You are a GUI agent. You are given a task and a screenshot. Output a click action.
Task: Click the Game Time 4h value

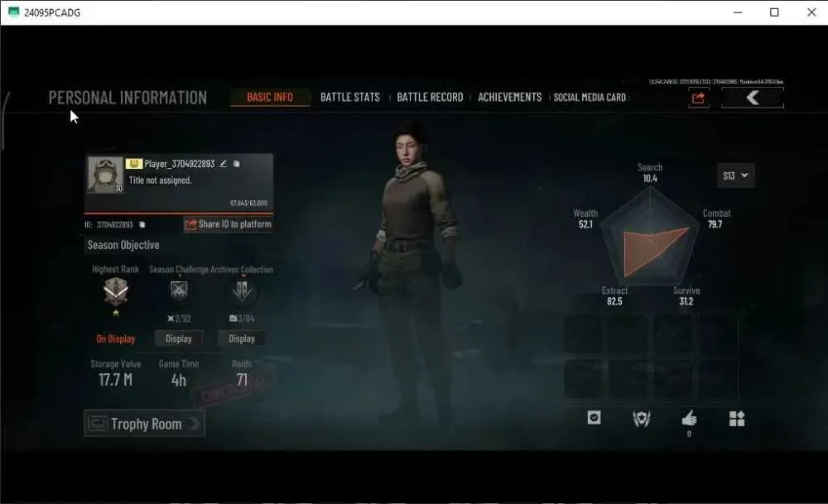(179, 380)
